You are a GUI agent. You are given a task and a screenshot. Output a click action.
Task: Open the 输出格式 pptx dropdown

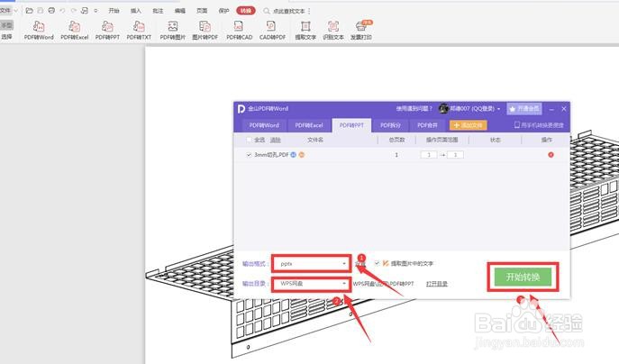click(x=312, y=264)
